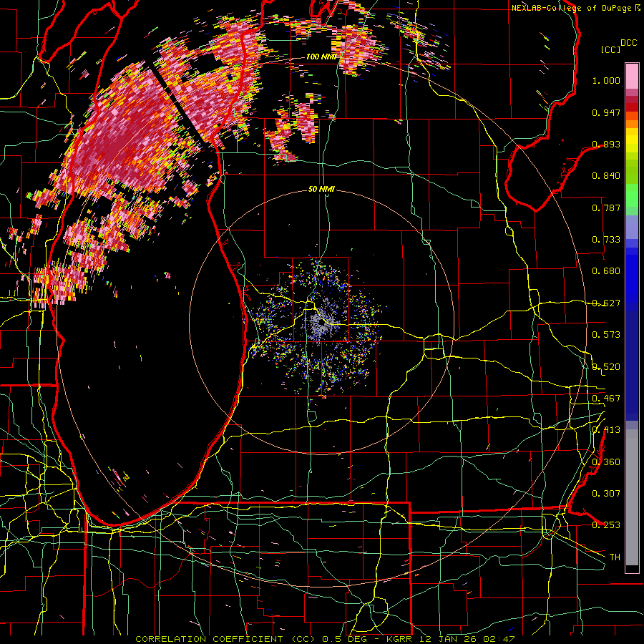
Task: Click the 0.520 scale value
Action: (x=606, y=367)
